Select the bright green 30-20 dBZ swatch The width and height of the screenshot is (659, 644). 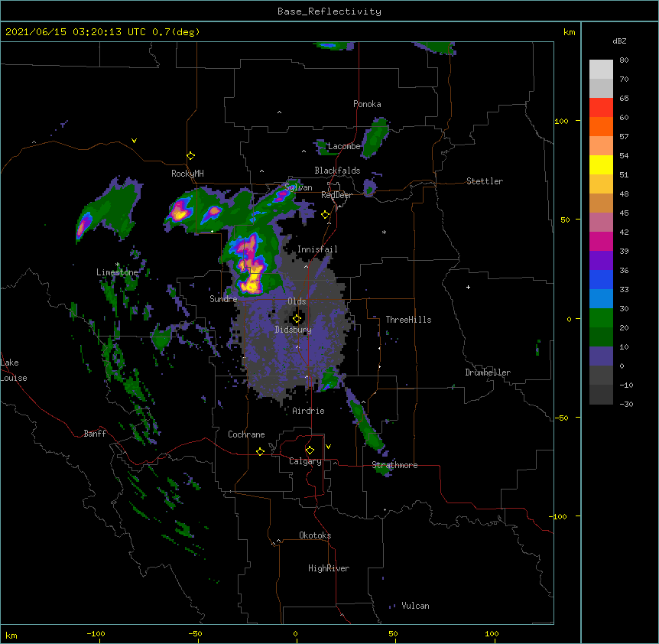point(601,318)
